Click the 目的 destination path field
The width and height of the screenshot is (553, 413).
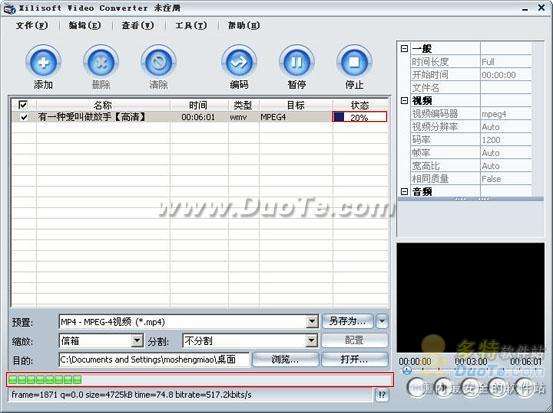(154, 360)
